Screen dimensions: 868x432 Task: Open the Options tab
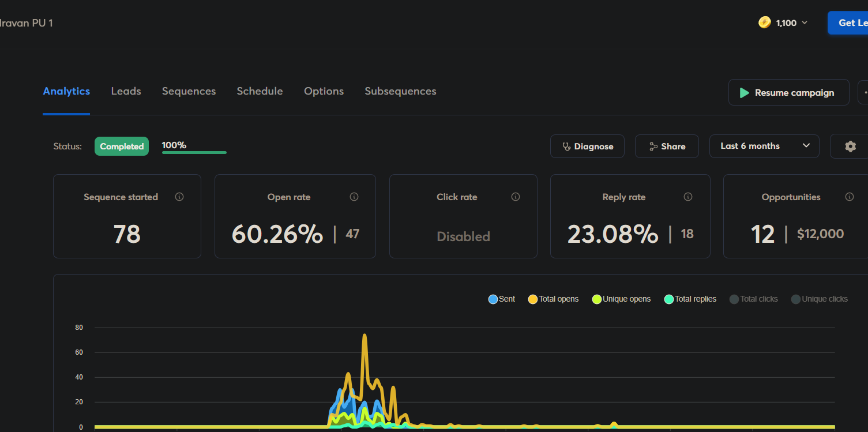[x=324, y=91]
